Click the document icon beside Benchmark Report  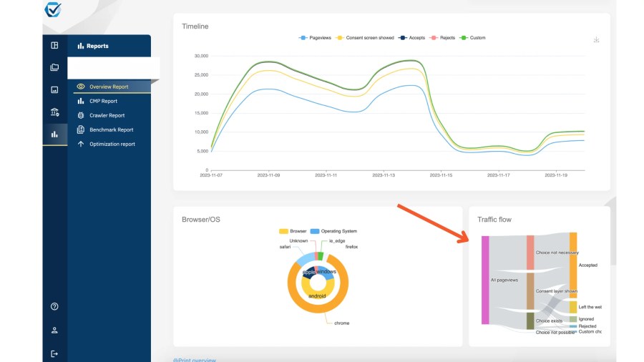(x=81, y=129)
